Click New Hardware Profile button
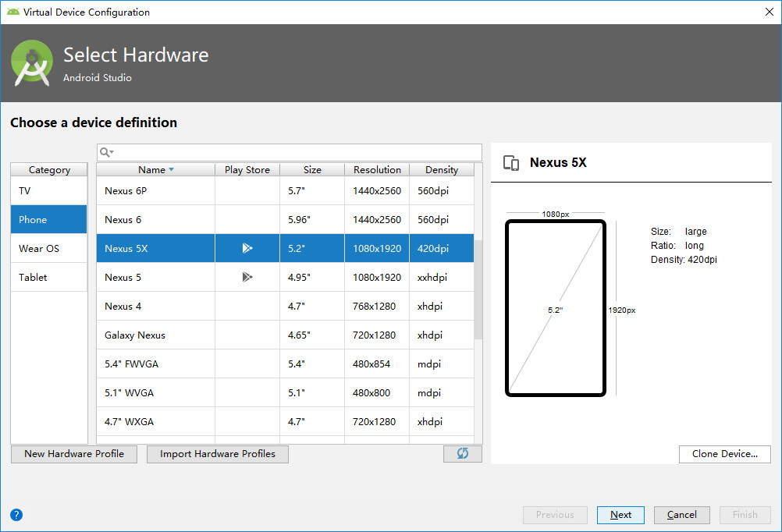 point(74,454)
